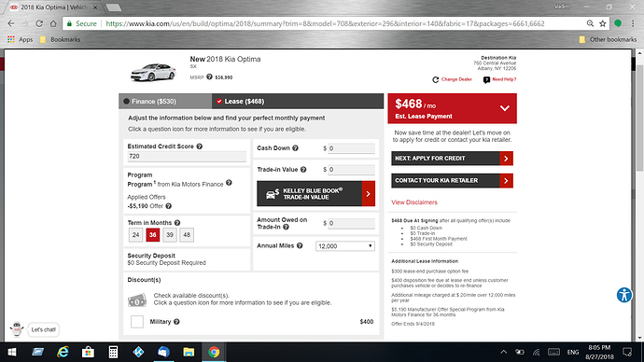Click Next: Apply for Credit button
The height and width of the screenshot is (362, 644).
(452, 159)
